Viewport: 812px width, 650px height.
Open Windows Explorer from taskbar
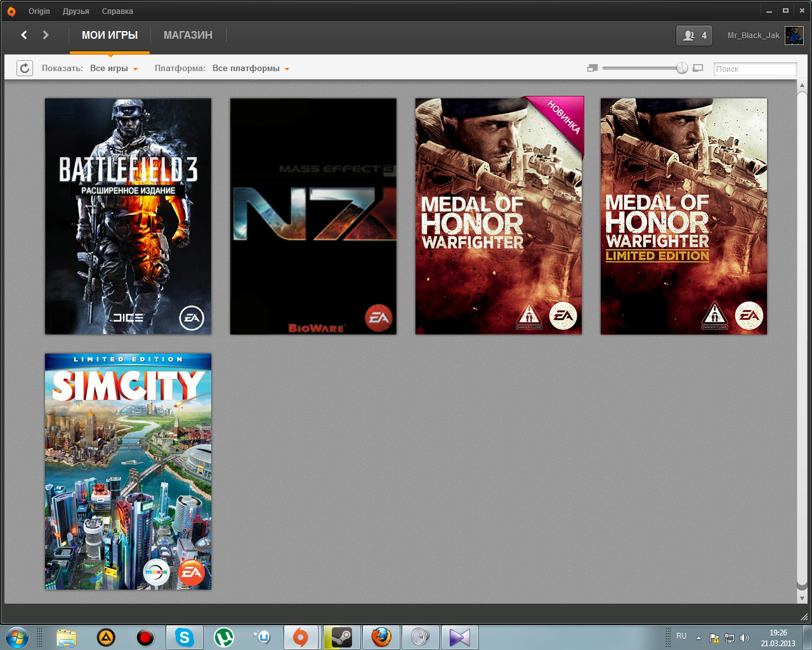pyautogui.click(x=66, y=637)
